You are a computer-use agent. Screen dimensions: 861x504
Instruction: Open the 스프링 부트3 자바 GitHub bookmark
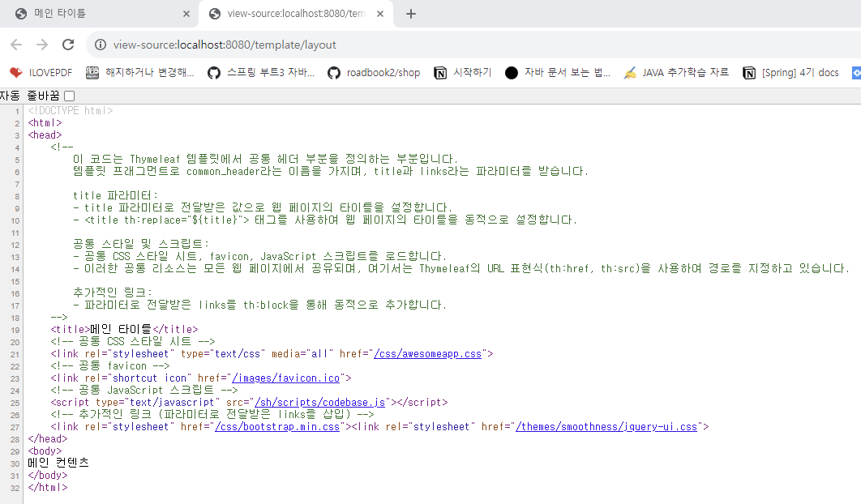[261, 72]
